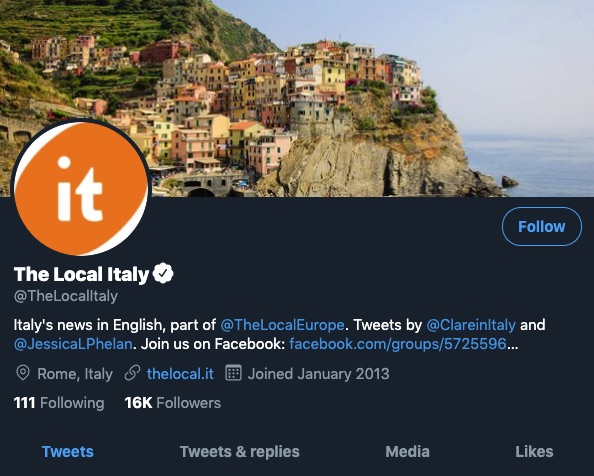The image size is (594, 476).
Task: Visit the thelocal.it website link
Action: [180, 374]
